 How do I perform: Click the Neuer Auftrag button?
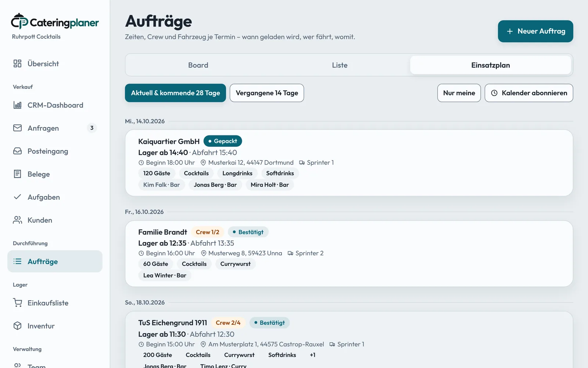[x=535, y=31]
